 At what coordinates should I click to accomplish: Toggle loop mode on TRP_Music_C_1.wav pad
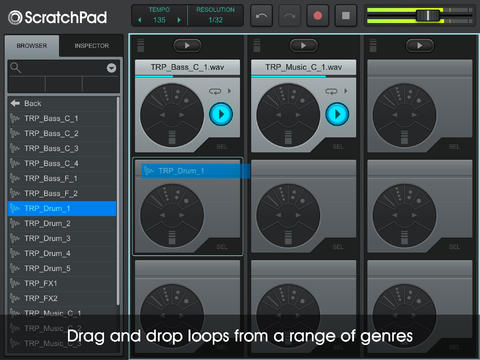[331, 91]
